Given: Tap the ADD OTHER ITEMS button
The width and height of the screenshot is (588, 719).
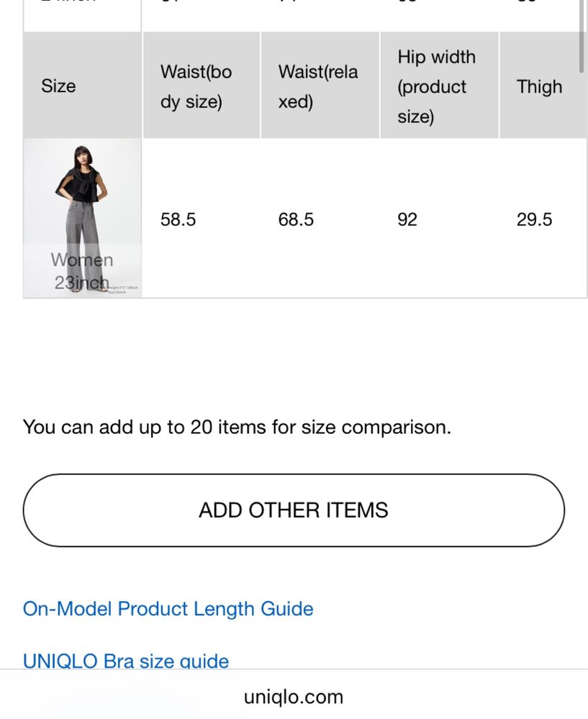Looking at the screenshot, I should pos(294,510).
